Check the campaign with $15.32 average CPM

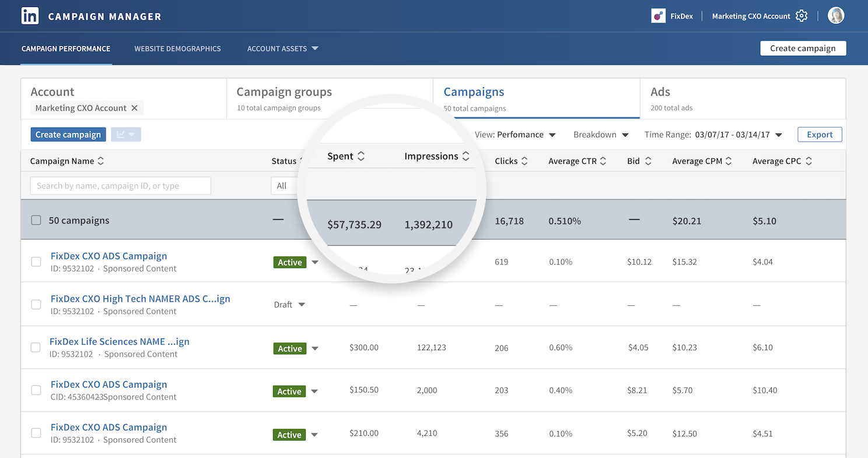(x=36, y=262)
